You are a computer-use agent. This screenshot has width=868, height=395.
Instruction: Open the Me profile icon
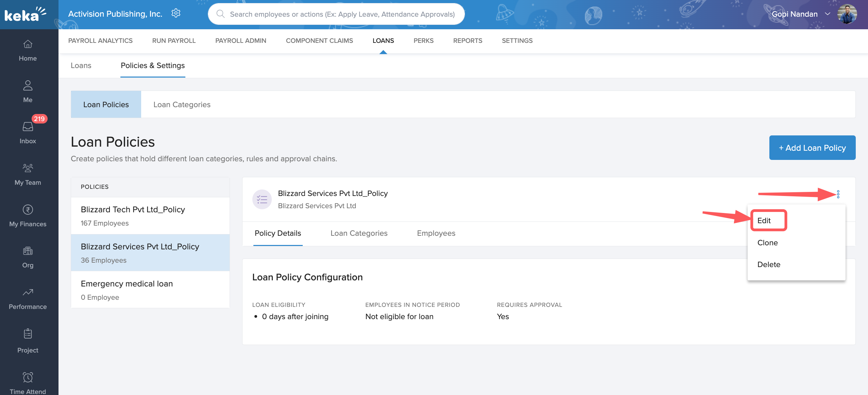[x=28, y=85]
